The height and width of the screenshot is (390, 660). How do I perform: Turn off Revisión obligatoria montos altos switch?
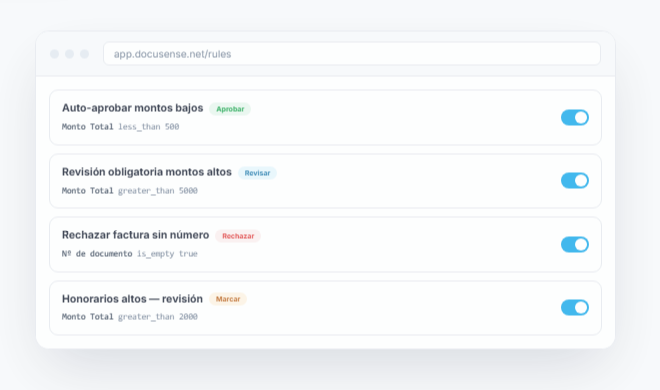point(575,180)
